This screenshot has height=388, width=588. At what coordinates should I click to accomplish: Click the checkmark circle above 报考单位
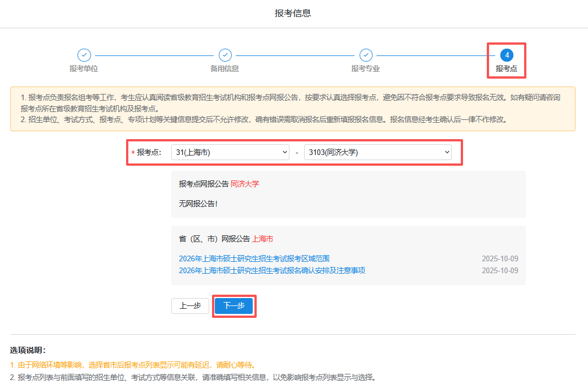(84, 55)
